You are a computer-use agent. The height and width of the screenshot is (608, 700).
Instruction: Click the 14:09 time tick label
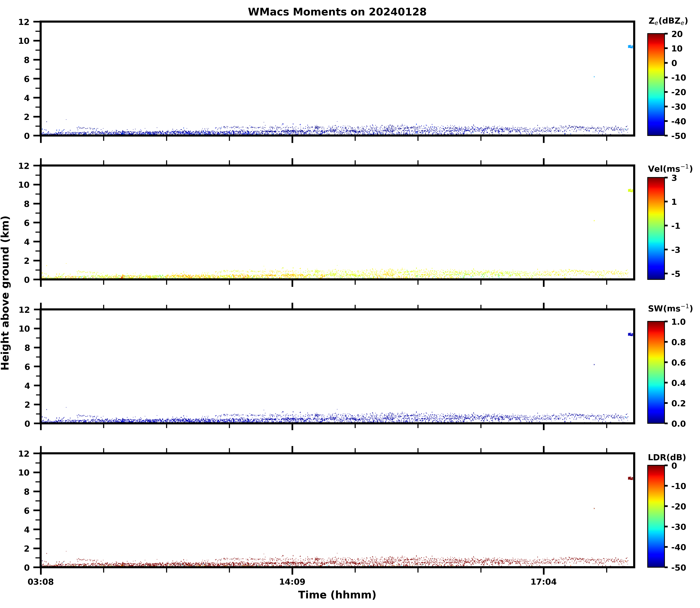[292, 582]
